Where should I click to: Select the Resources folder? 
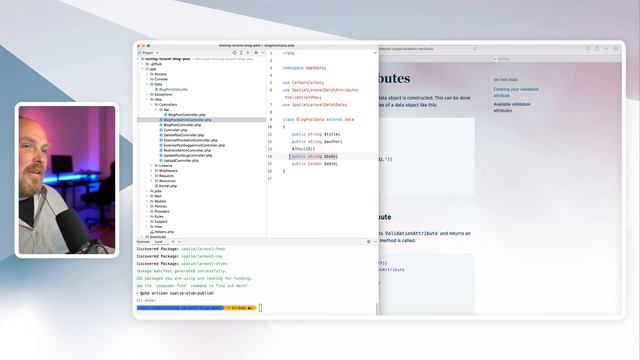(165, 181)
